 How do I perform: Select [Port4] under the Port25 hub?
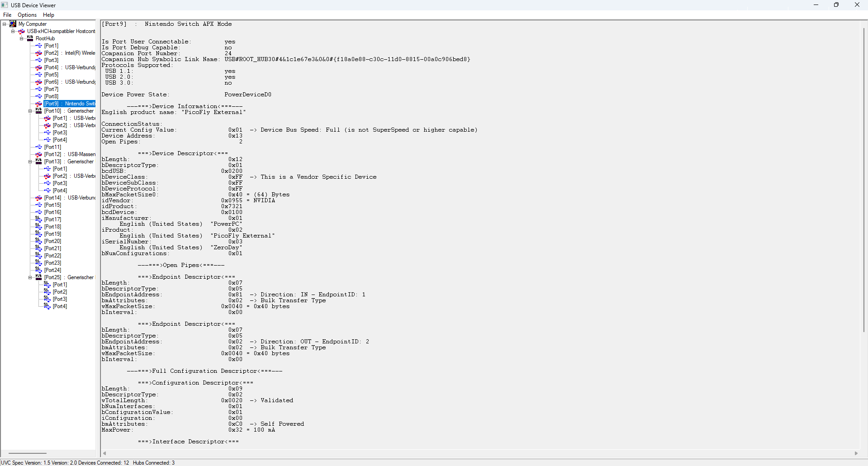(60, 306)
